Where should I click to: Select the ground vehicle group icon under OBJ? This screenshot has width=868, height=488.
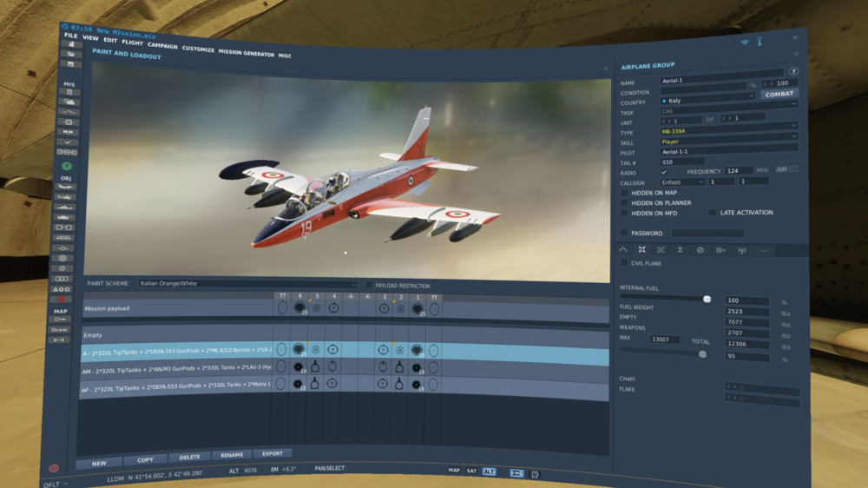click(x=63, y=217)
